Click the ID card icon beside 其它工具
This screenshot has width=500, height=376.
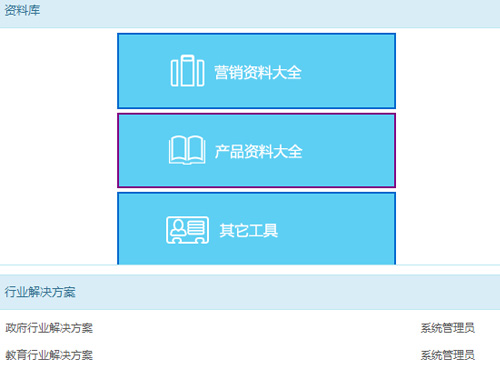click(x=187, y=230)
